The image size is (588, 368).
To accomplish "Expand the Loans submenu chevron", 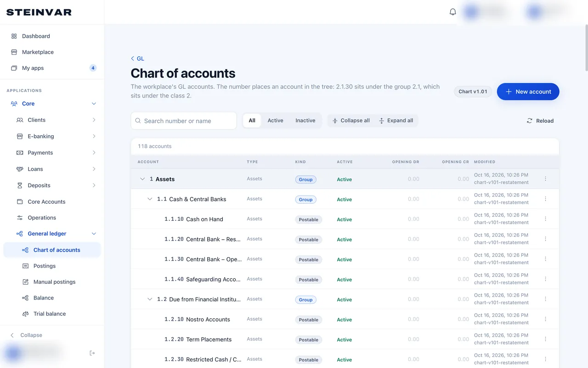I will tap(94, 169).
